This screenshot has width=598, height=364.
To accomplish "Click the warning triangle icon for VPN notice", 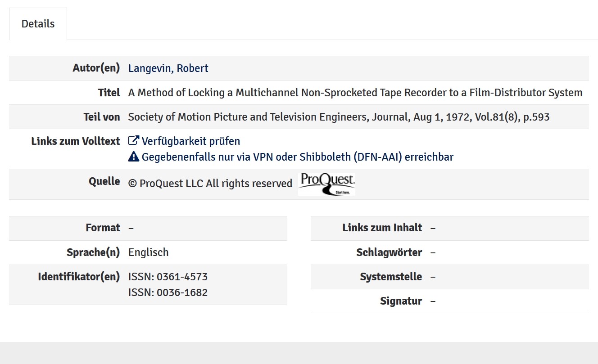I will click(x=134, y=157).
